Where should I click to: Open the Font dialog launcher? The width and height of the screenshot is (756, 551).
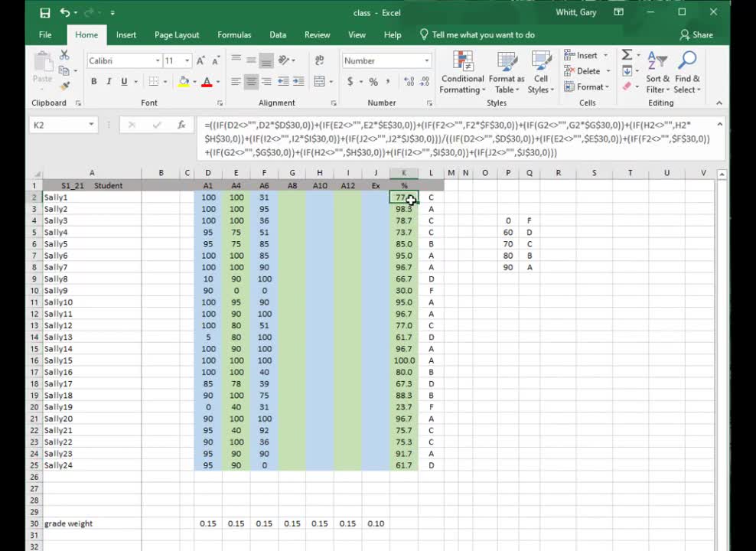point(220,103)
